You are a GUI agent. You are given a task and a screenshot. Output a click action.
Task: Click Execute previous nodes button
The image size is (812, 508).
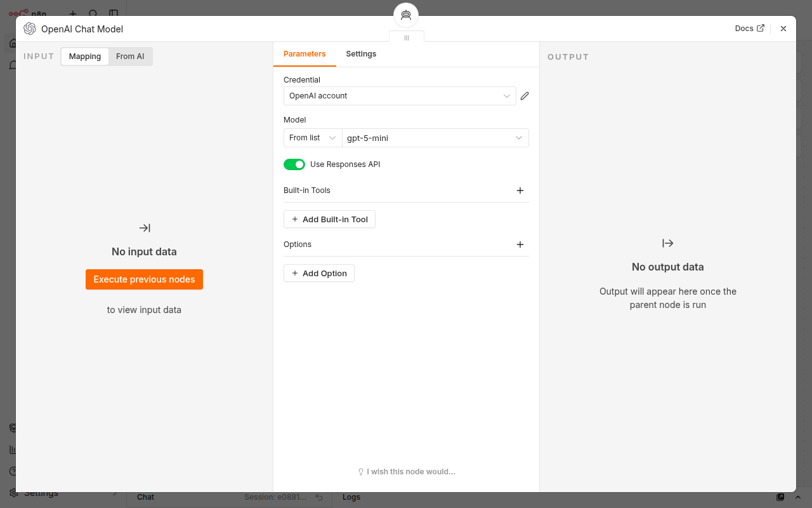(144, 279)
